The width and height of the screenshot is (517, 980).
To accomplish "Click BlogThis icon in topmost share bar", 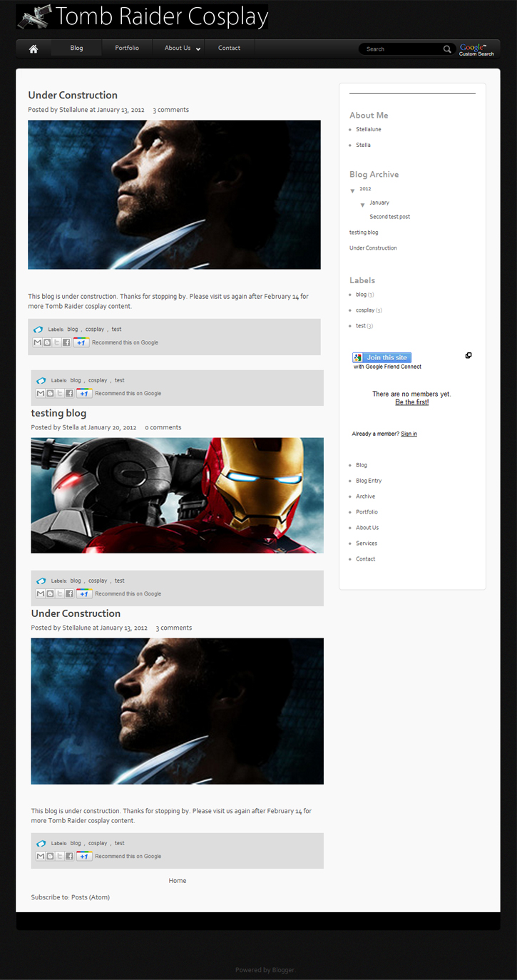I will 47,342.
